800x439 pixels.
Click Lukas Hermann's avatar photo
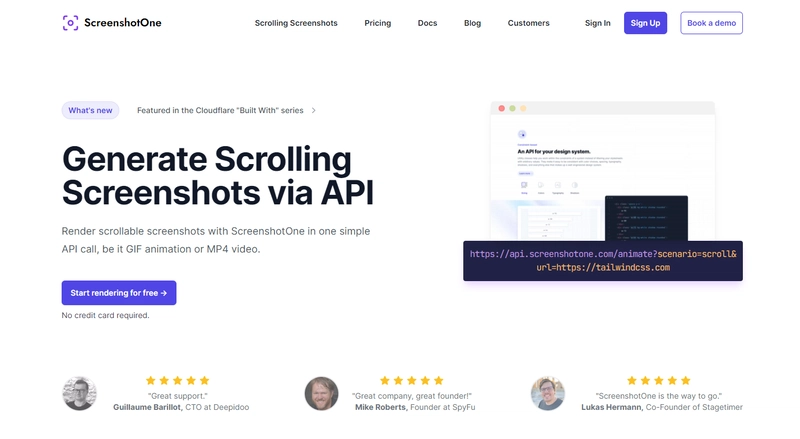(x=548, y=394)
